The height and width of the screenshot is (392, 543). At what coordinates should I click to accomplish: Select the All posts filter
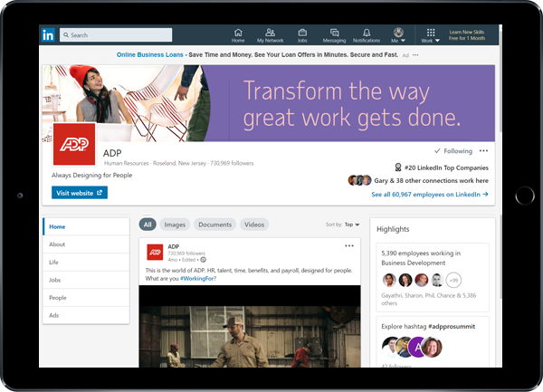(148, 225)
